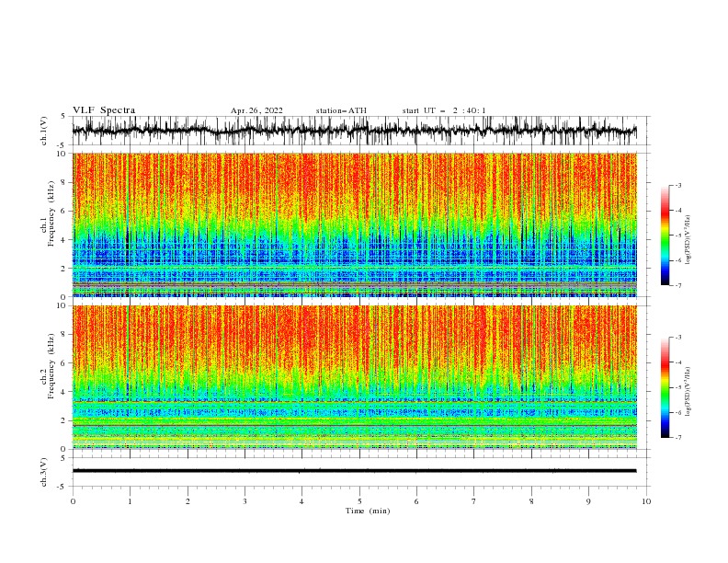This screenshot has width=728, height=563.
Task: Click the ch.2 colorbar 'log(PSD)(V²/Hz)' label
Action: coord(688,392)
